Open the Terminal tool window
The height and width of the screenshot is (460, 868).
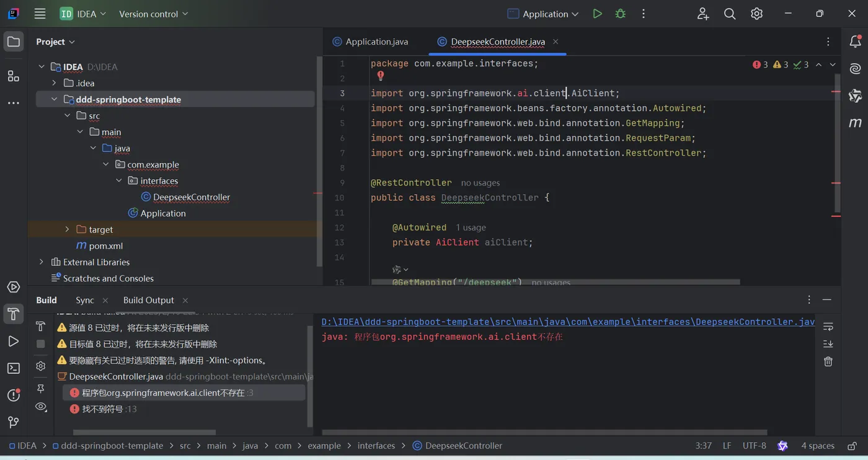pos(13,368)
